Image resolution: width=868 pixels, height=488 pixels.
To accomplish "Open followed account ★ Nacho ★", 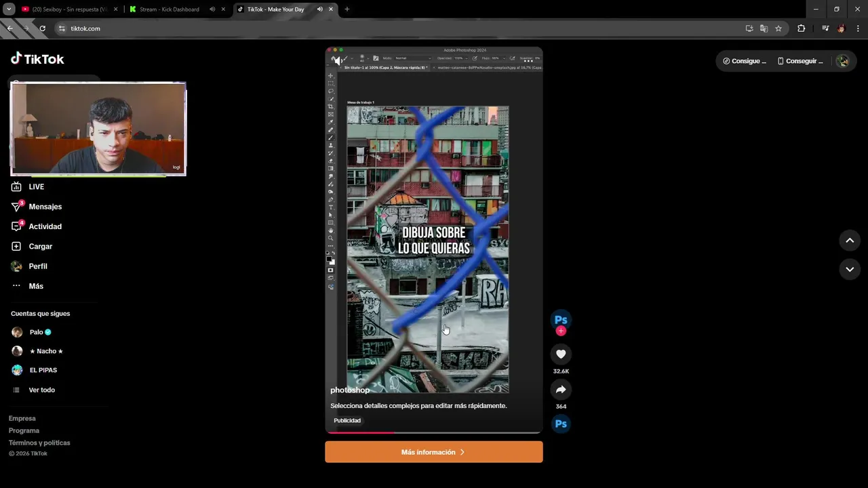I will click(x=37, y=351).
